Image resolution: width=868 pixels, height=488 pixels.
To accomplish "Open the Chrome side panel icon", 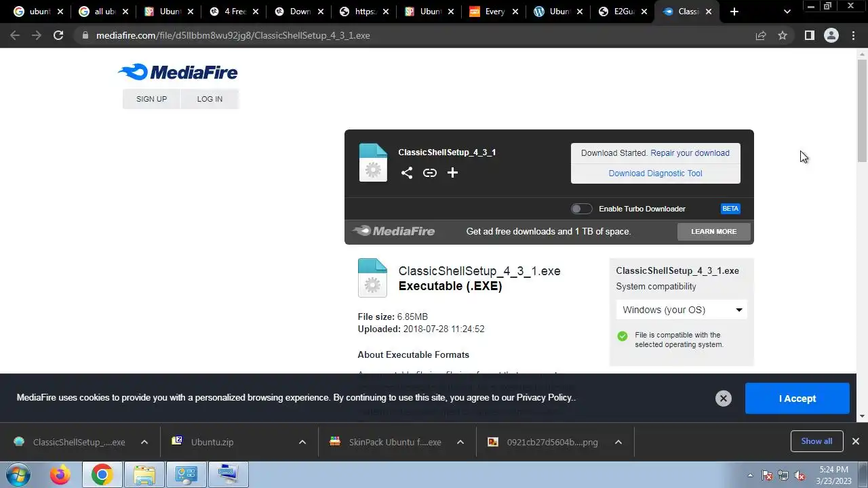I will (x=809, y=35).
